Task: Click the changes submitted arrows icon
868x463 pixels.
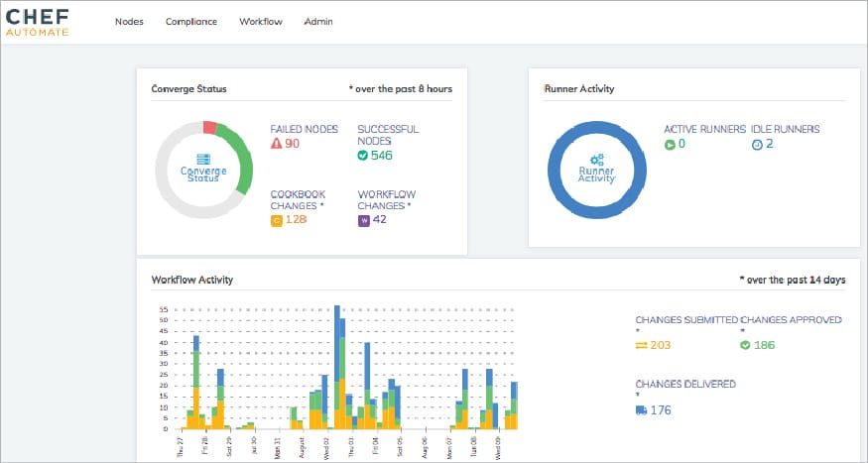Action: (x=641, y=345)
